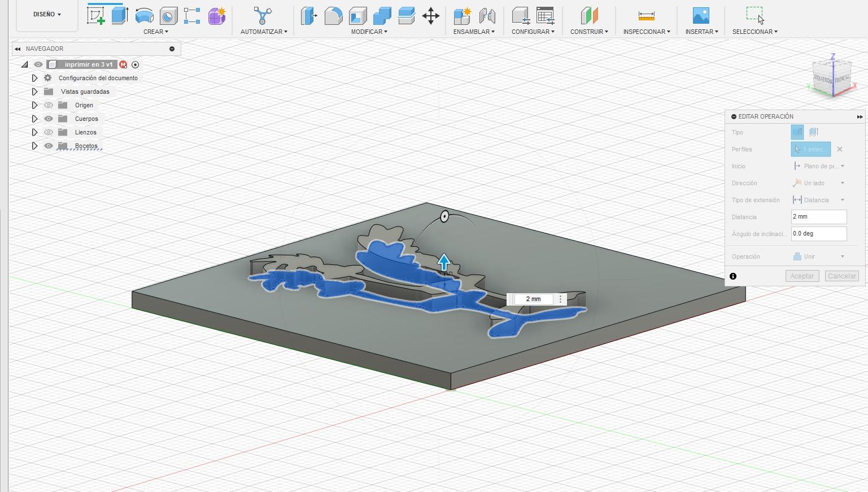Click the Cancelar button
This screenshot has width=868, height=492.
tap(841, 276)
